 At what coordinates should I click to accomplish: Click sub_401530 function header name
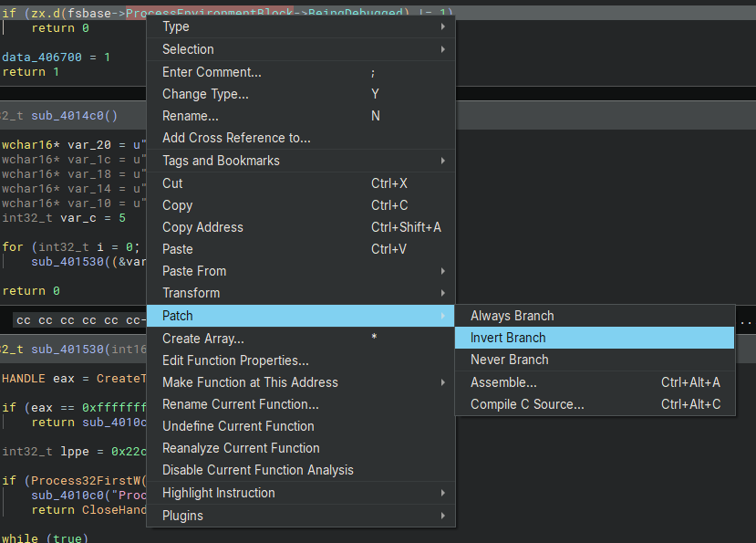click(67, 349)
